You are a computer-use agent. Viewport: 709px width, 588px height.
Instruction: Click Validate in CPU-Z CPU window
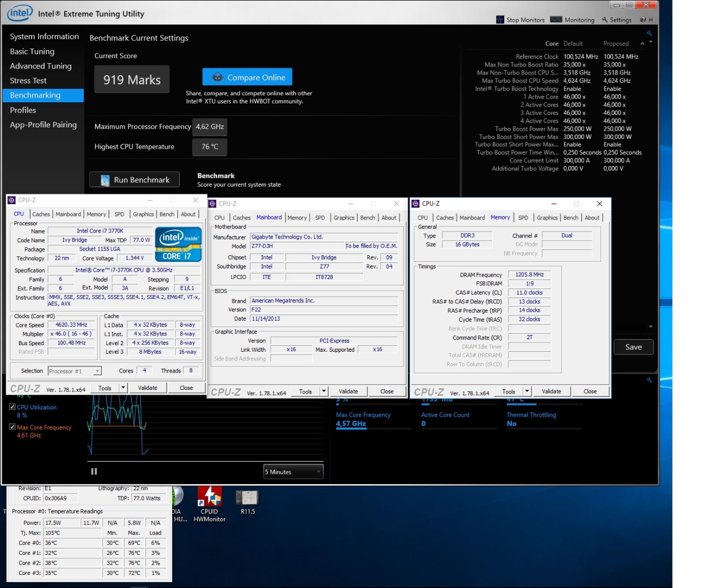[x=148, y=388]
